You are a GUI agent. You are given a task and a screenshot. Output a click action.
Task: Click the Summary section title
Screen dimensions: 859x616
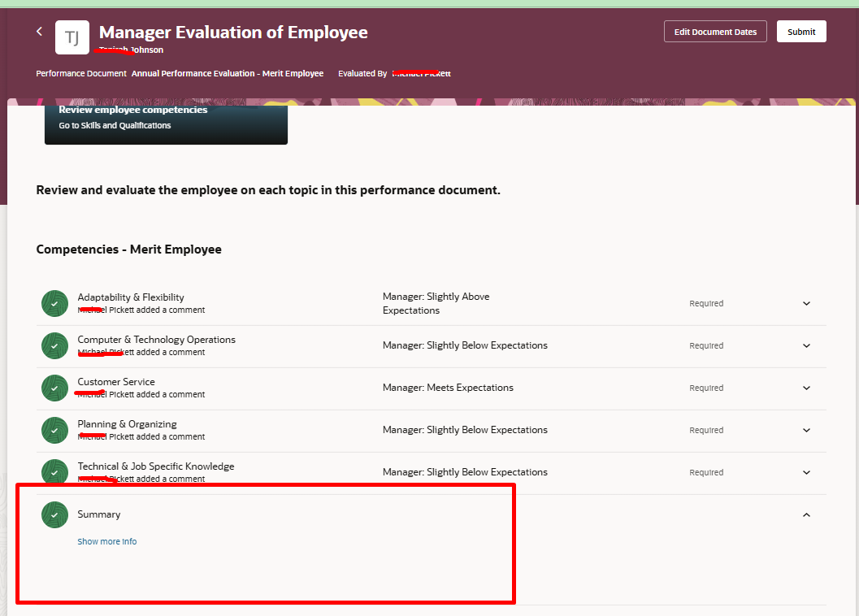coord(99,514)
